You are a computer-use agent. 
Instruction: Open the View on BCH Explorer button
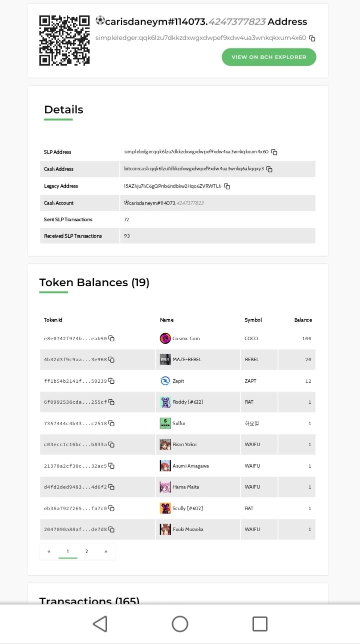(269, 57)
